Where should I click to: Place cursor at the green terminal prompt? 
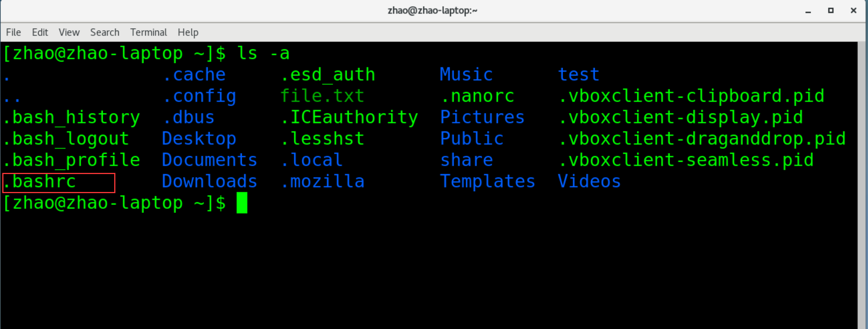coord(242,203)
